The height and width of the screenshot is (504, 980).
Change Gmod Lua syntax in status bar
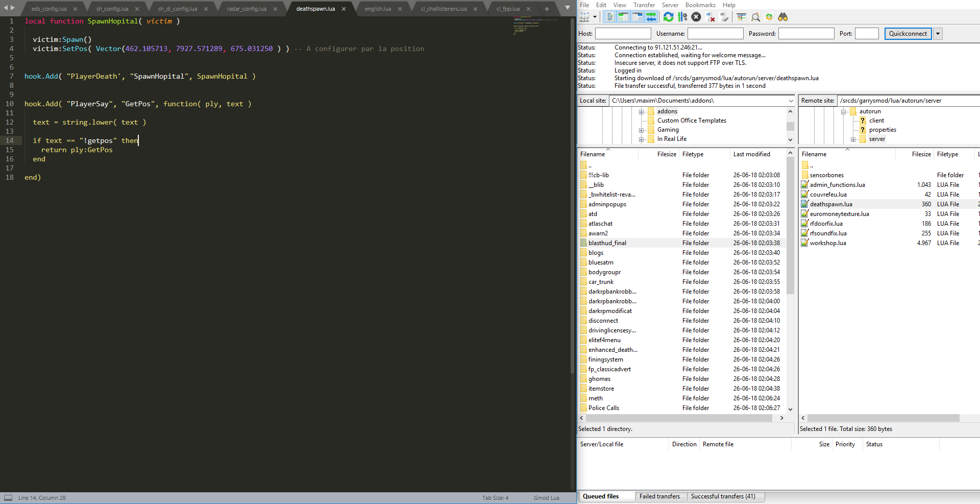click(x=546, y=498)
